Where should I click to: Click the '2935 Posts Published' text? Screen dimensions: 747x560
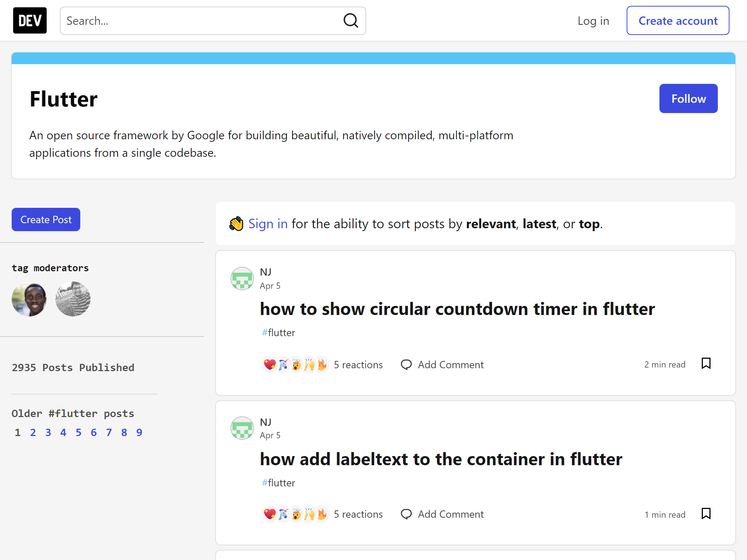(73, 367)
